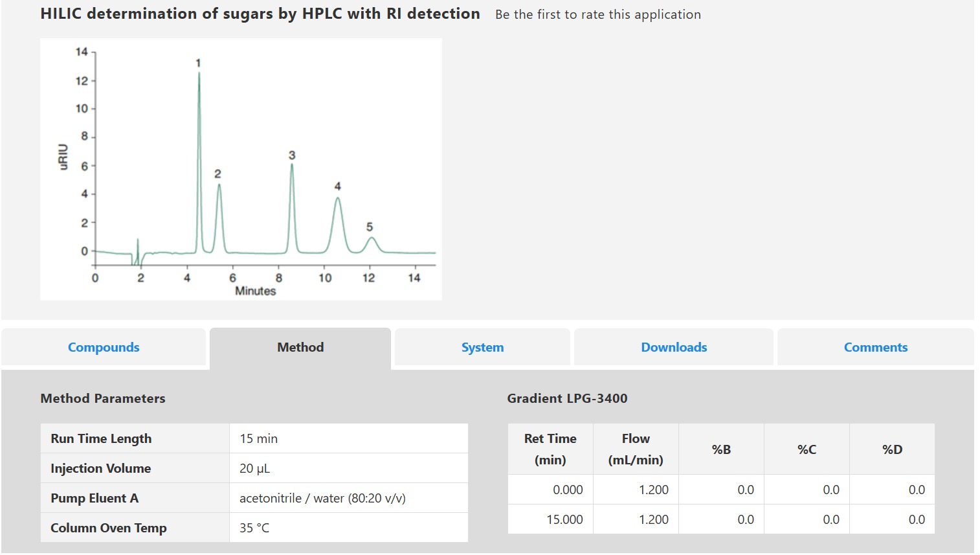Click the chromatogram image
The image size is (980, 555).
(x=241, y=169)
